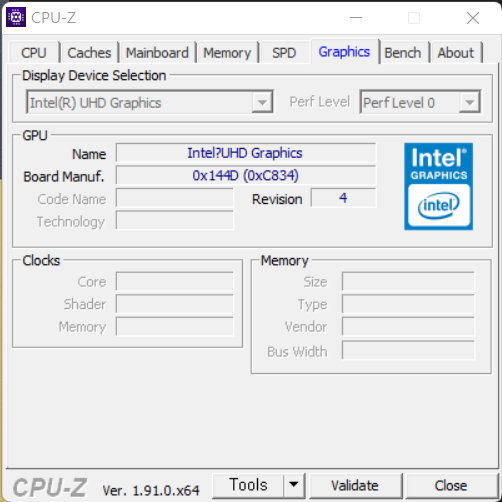
Task: Expand the Perf Level 0 dropdown
Action: (420, 102)
